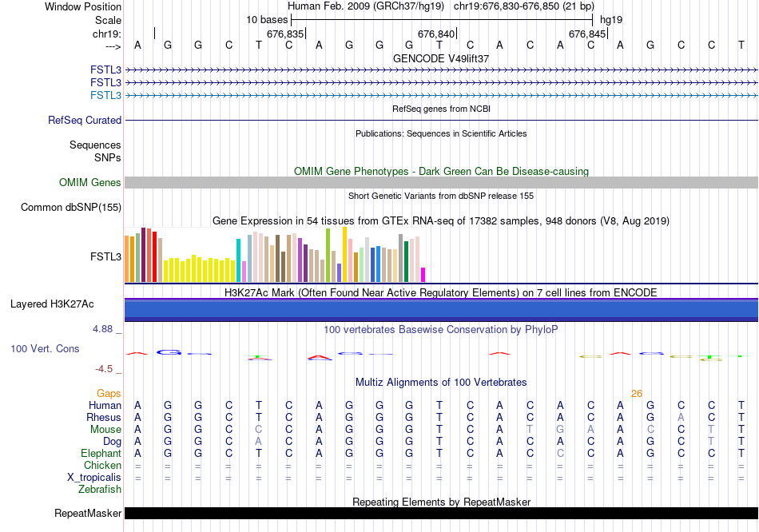The height and width of the screenshot is (532, 759).
Task: Click the 100 Vert. Cons track label
Action: tap(45, 348)
